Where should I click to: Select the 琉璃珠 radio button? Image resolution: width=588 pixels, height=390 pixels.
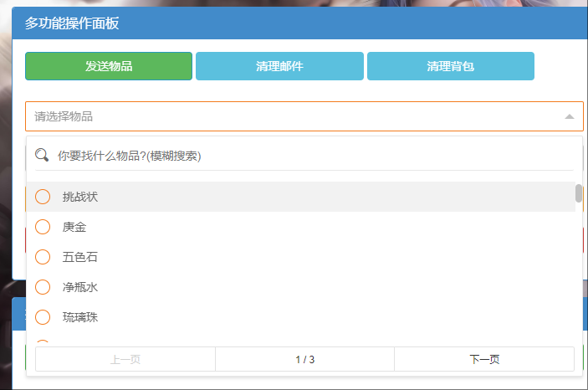pyautogui.click(x=43, y=317)
